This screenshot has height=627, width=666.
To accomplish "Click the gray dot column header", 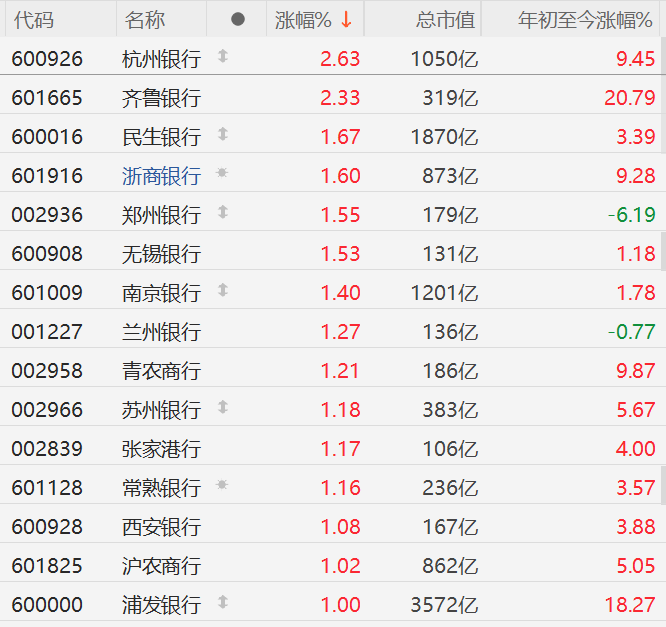I will coord(238,19).
